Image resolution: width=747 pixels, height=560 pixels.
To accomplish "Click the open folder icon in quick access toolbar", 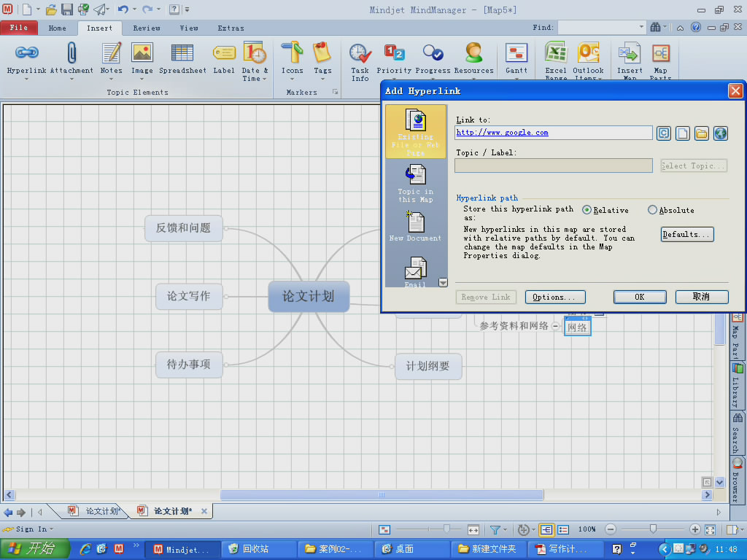I will pyautogui.click(x=51, y=9).
